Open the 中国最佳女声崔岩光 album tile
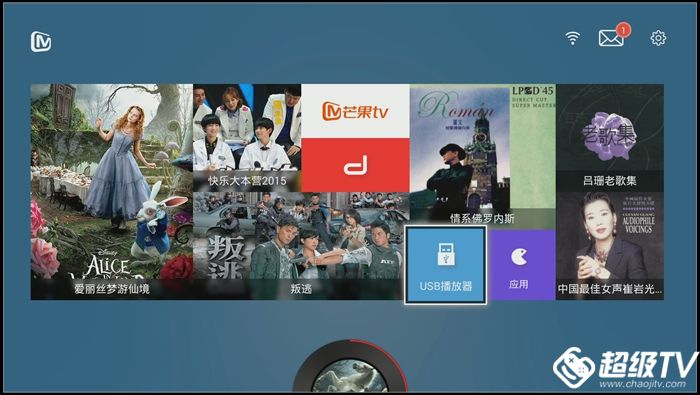The image size is (700, 395). 610,246
